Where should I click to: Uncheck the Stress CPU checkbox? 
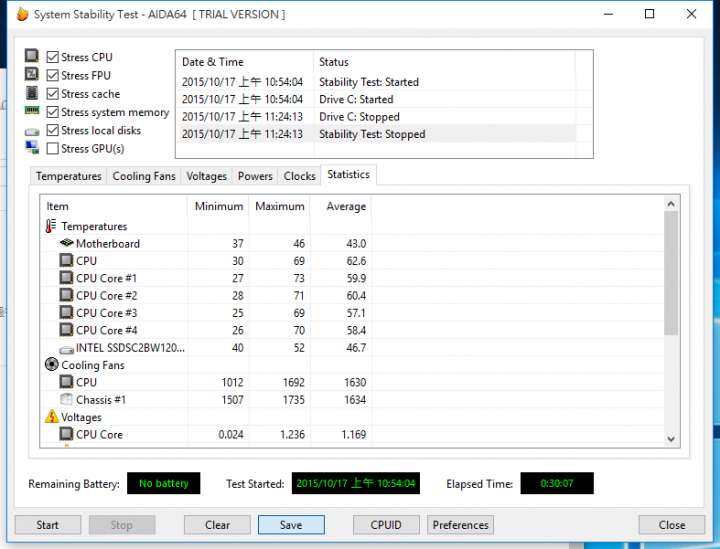click(x=53, y=57)
